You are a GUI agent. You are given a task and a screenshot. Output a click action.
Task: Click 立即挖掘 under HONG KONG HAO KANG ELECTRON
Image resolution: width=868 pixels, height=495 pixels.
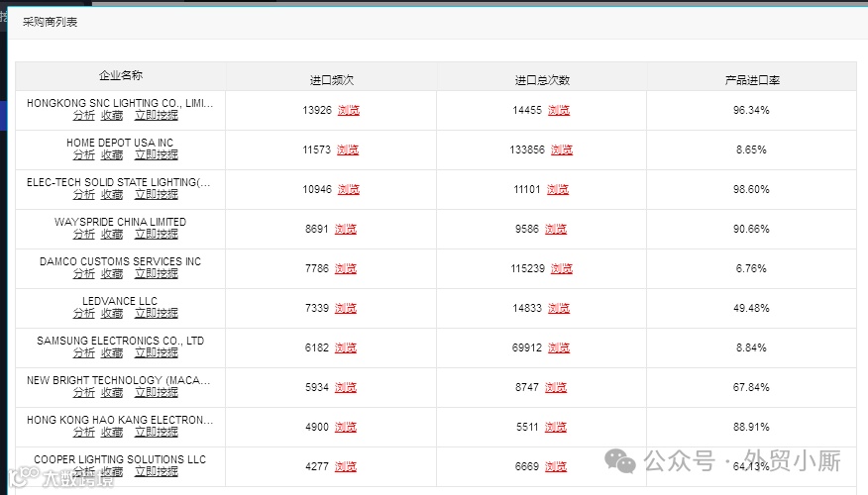[x=157, y=432]
